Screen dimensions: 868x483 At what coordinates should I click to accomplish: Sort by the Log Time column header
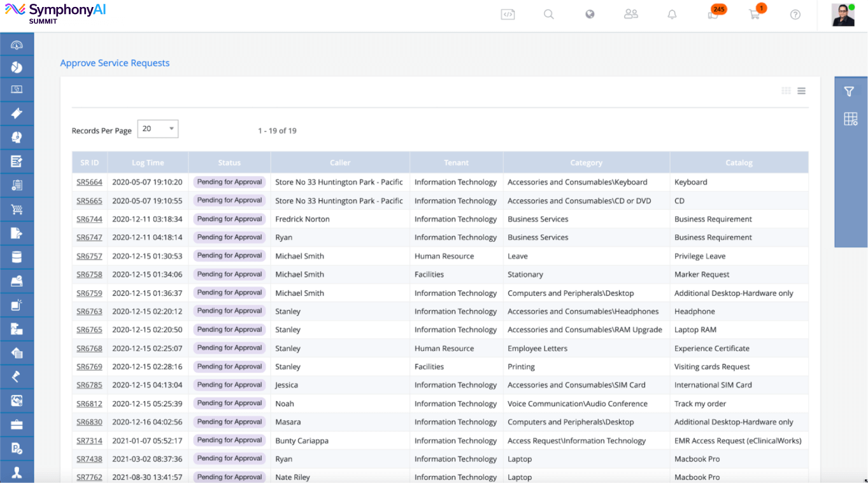148,163
